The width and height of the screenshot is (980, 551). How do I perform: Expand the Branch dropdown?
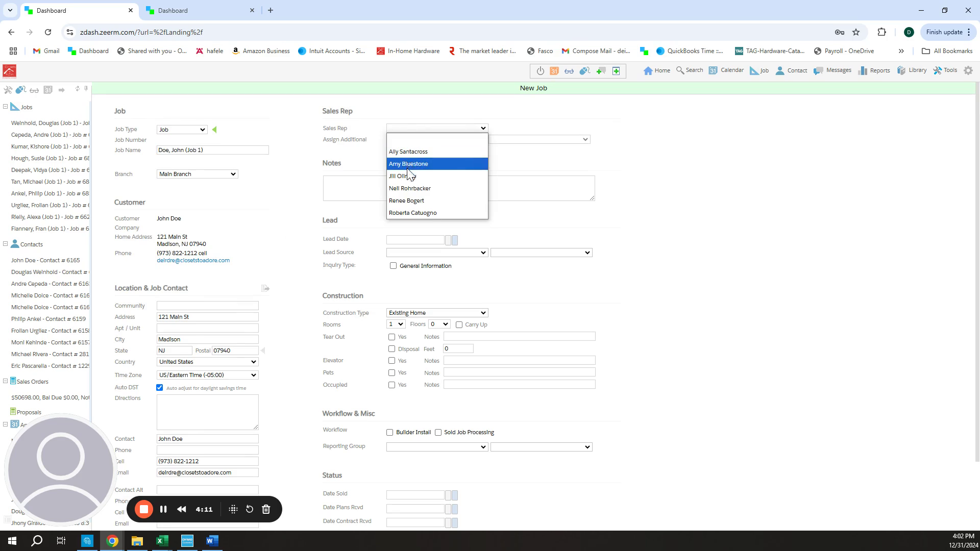click(x=197, y=174)
